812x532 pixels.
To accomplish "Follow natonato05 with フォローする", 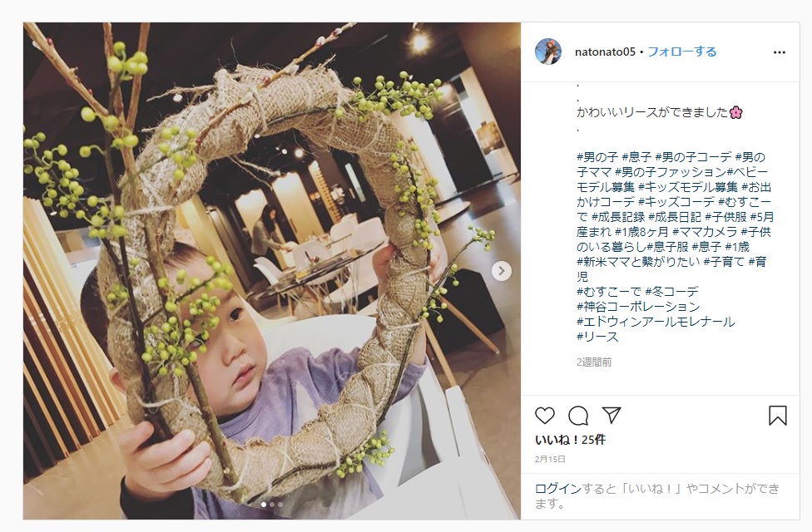I will (x=682, y=52).
